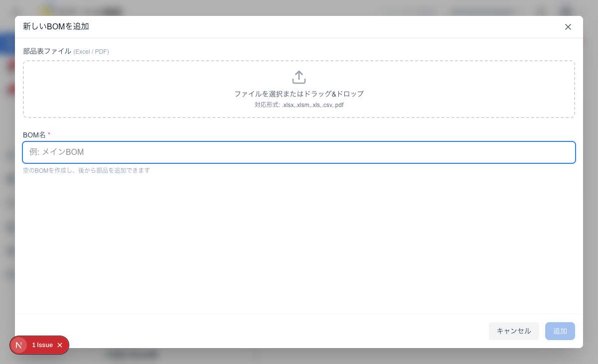Click the 新しいBOMを追加 dialog title
The width and height of the screenshot is (598, 364).
pyautogui.click(x=56, y=26)
